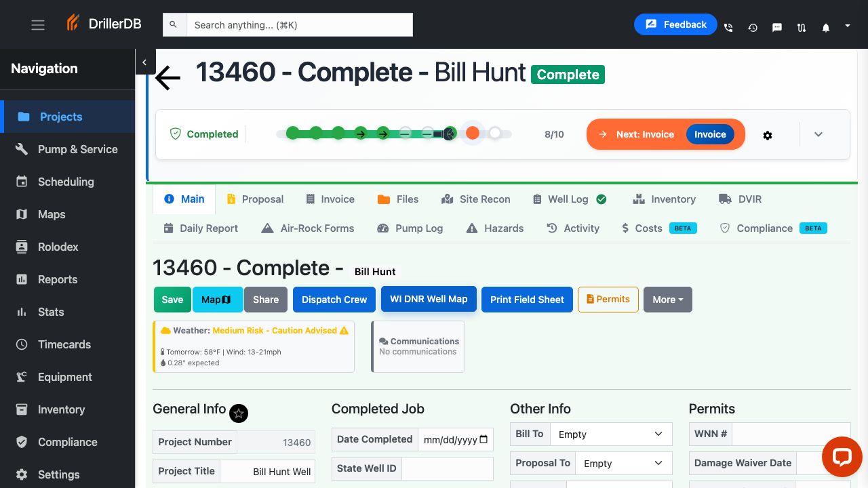Open the phone call log icon

click(x=728, y=28)
